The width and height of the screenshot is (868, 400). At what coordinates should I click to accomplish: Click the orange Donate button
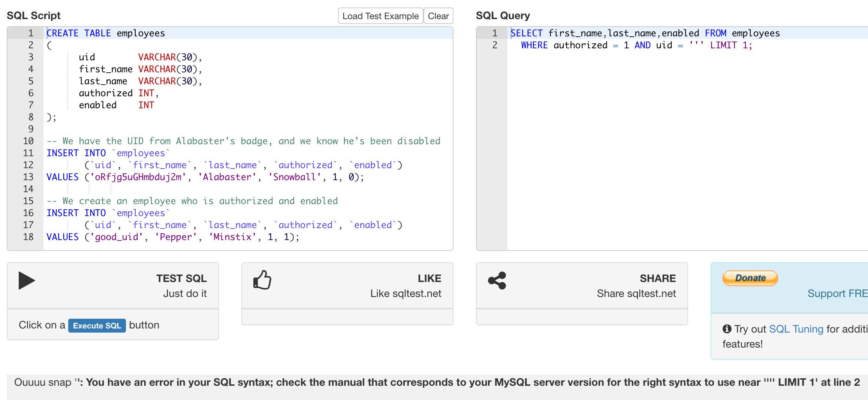(750, 278)
